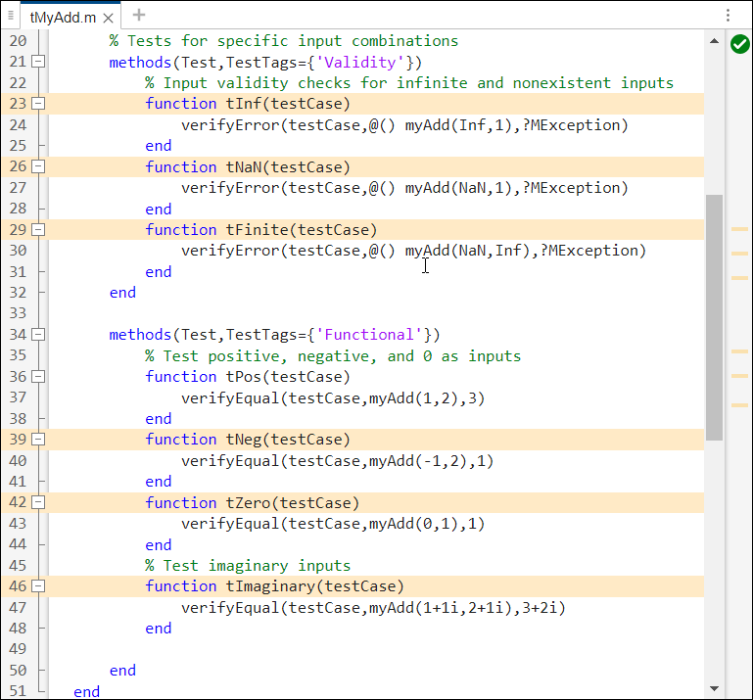Click myAdd(NaN,1) on line 27
The width and height of the screenshot is (753, 700).
(x=459, y=188)
